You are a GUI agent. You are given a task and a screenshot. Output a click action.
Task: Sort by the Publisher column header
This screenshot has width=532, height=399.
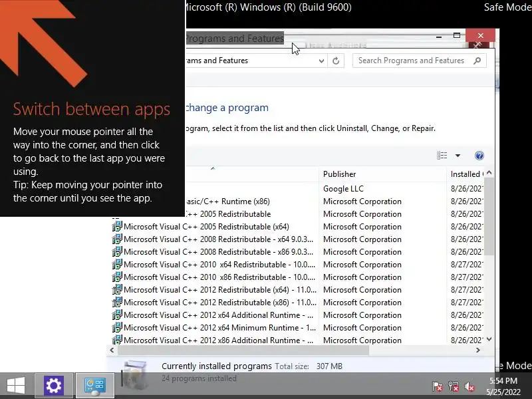(x=382, y=174)
